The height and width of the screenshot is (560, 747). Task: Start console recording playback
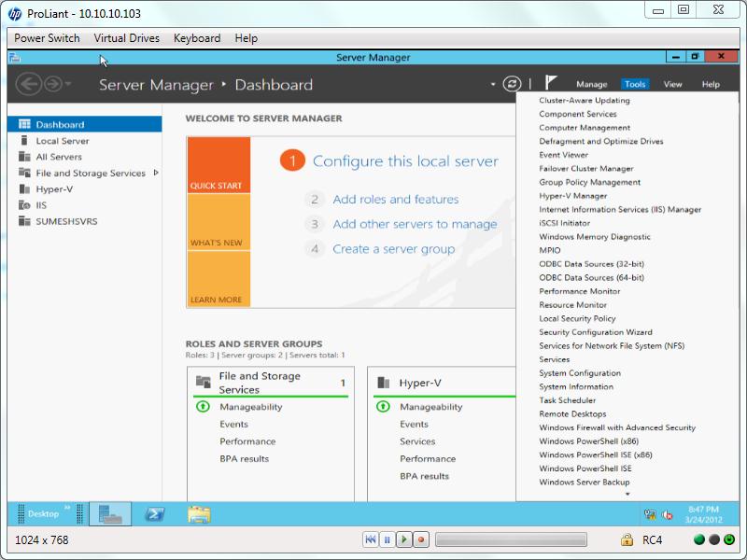pyautogui.click(x=403, y=539)
